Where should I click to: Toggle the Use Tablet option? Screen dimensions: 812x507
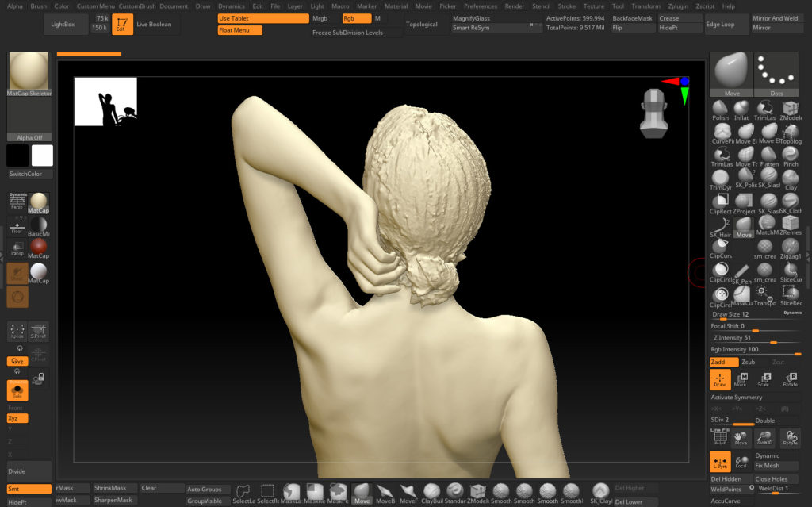[262, 18]
